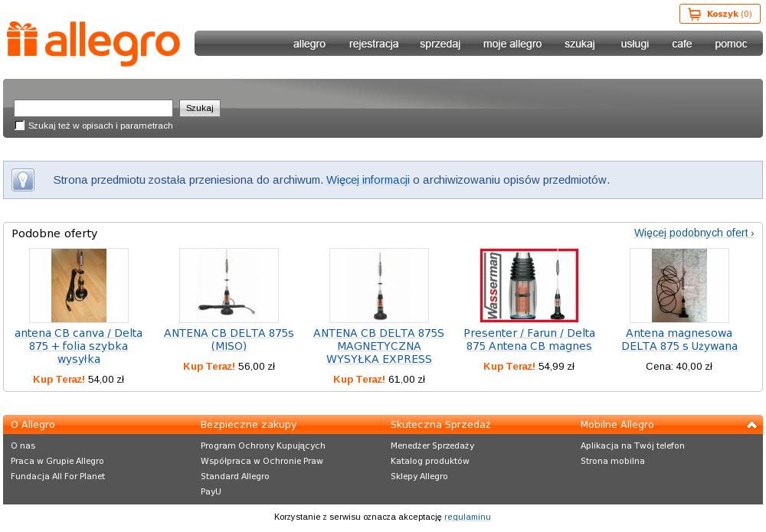Open 'Fundacja All For Planet' link
Screen dimensions: 766x532
[57, 476]
